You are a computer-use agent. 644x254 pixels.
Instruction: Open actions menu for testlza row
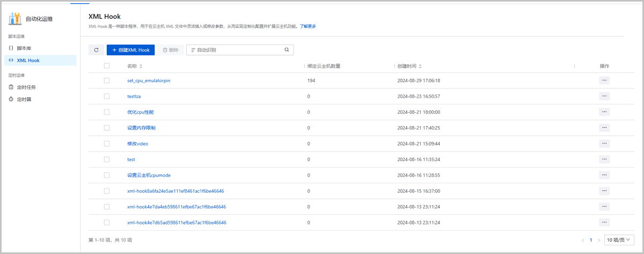tap(604, 96)
